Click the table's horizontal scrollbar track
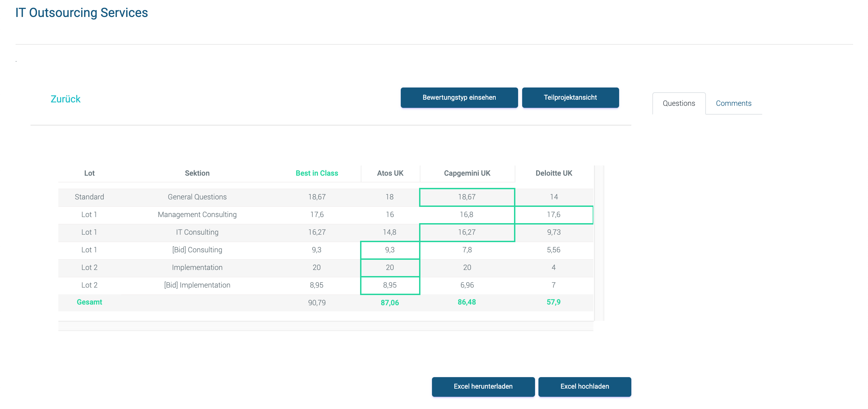Viewport: 868px width, 409px height. [325, 326]
